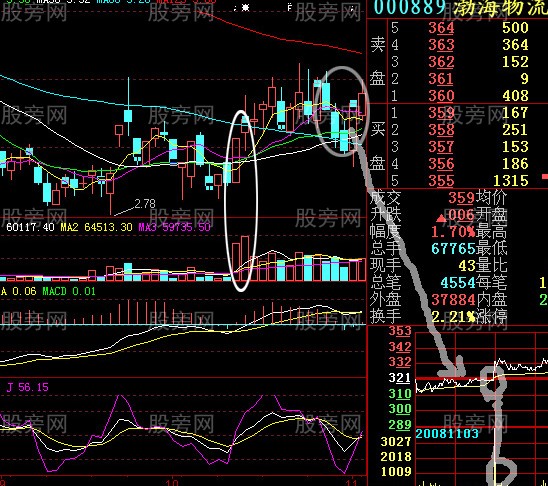Click the 量比 label
548x486 pixels.
point(491,266)
